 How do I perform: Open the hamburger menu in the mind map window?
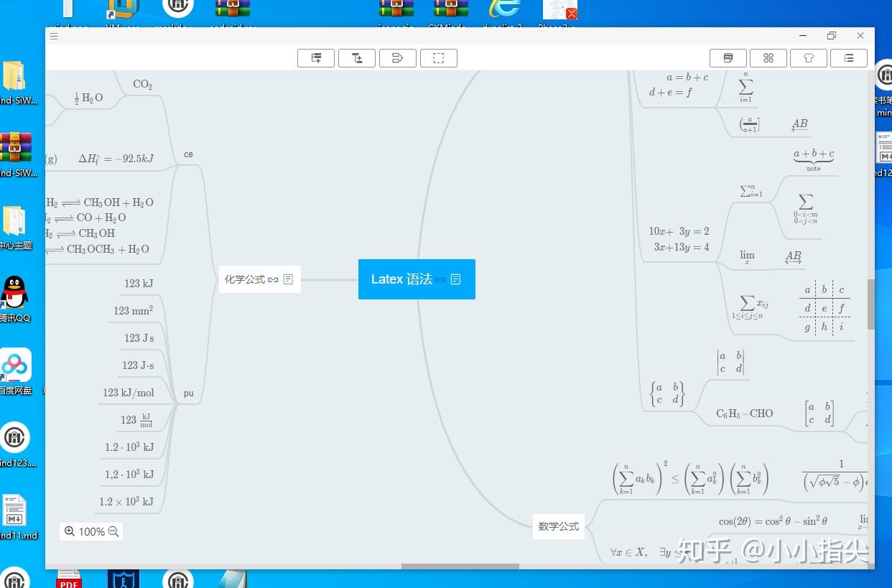[x=54, y=36]
